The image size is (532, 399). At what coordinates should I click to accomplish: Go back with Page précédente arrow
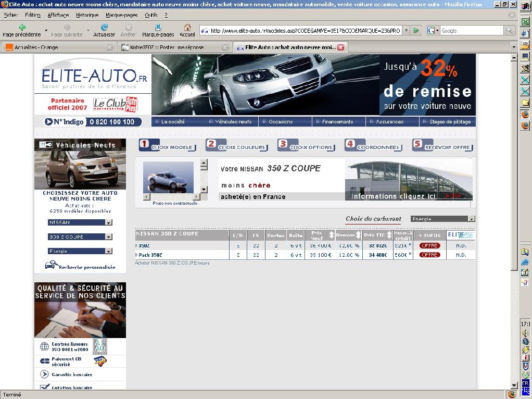click(x=22, y=28)
